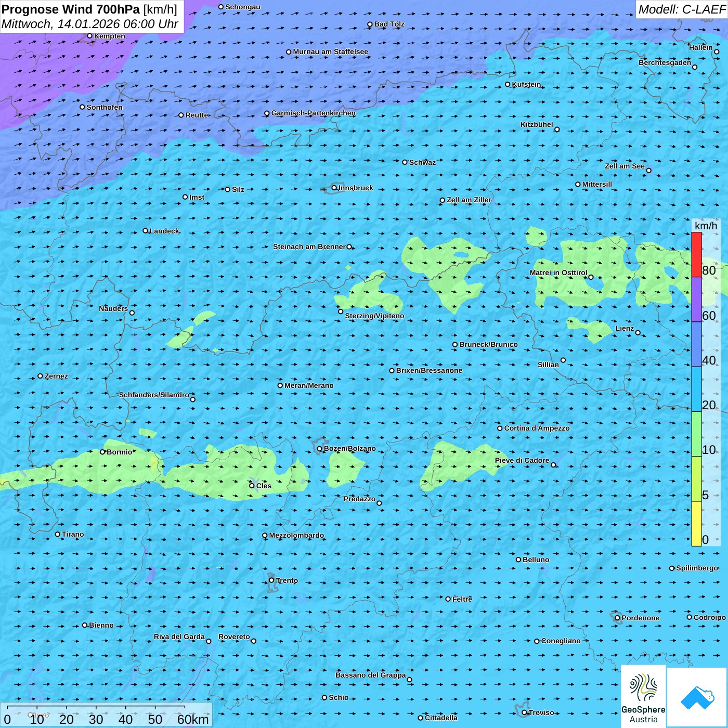Click the "60km" scale bar label

pyautogui.click(x=193, y=719)
